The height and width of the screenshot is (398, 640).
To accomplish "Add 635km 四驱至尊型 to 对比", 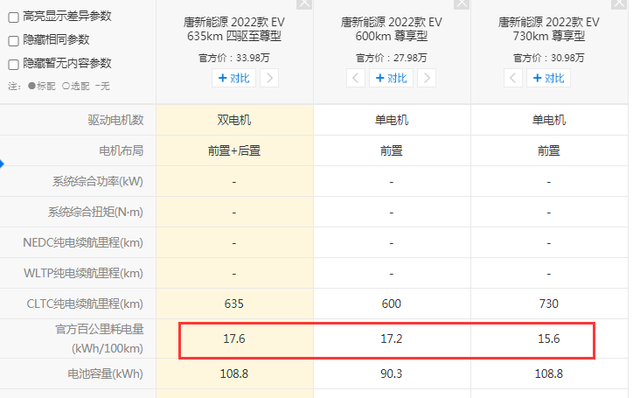I will (x=234, y=78).
